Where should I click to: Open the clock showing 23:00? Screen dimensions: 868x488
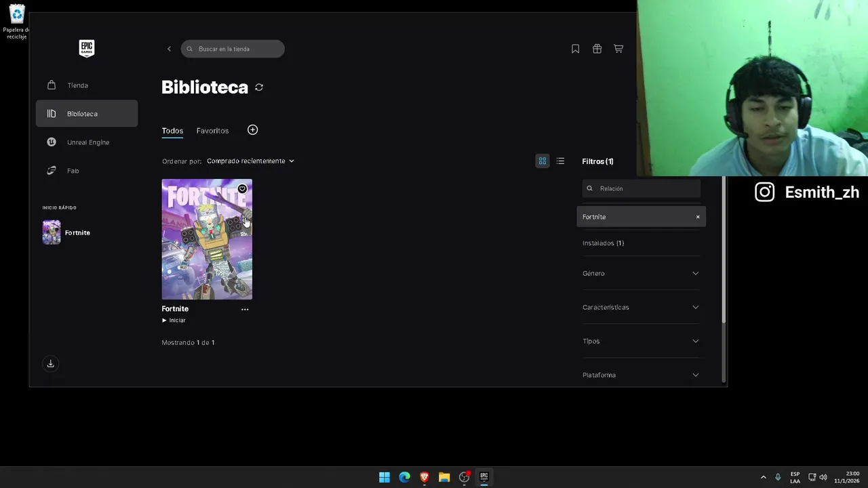point(846,477)
